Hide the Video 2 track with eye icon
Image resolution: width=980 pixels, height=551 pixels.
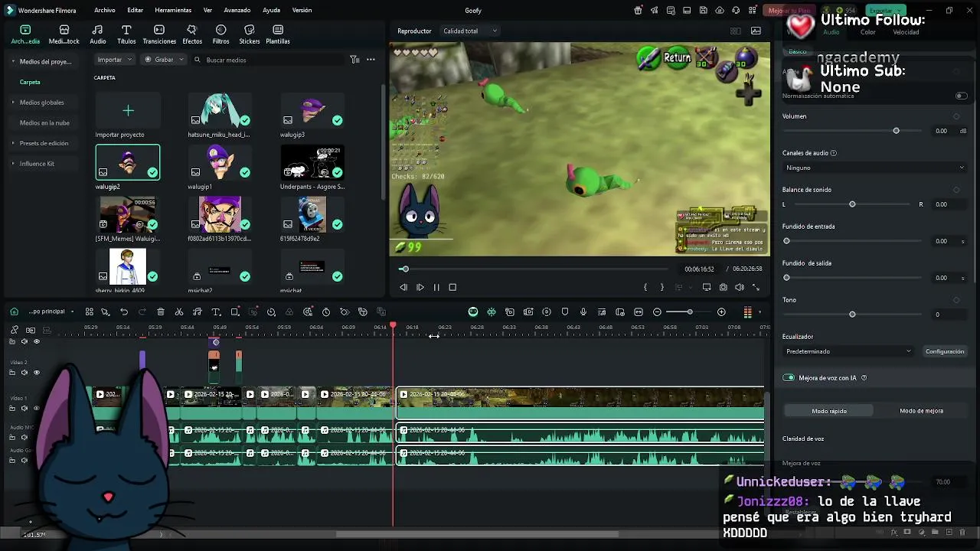[37, 373]
